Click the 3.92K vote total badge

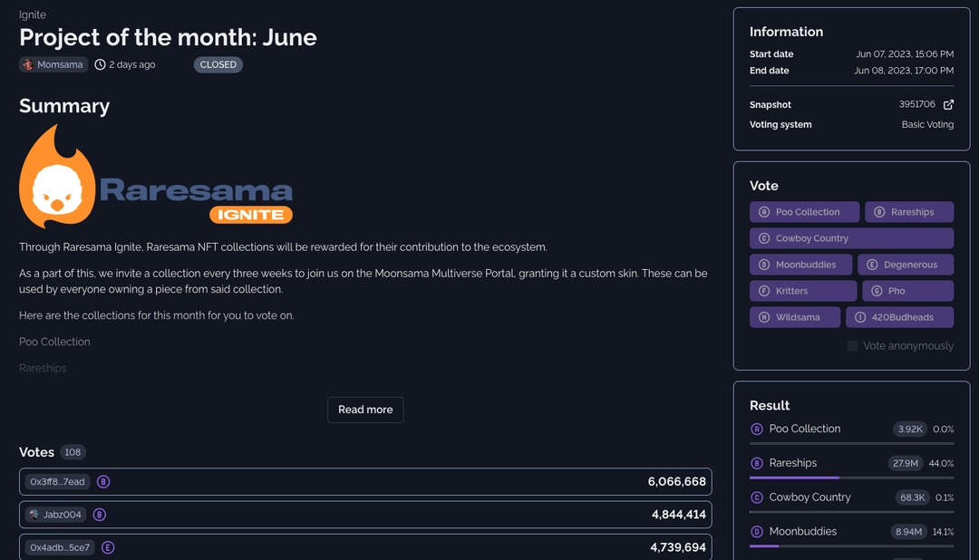[910, 429]
